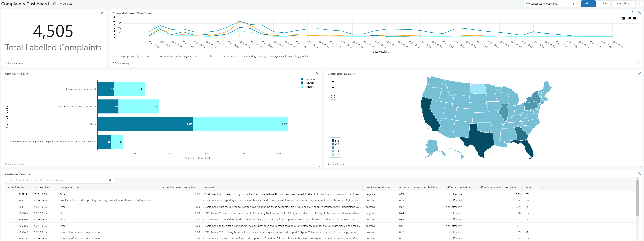
Task: Click the 572 color swatch in map legend
Action: 333,141
